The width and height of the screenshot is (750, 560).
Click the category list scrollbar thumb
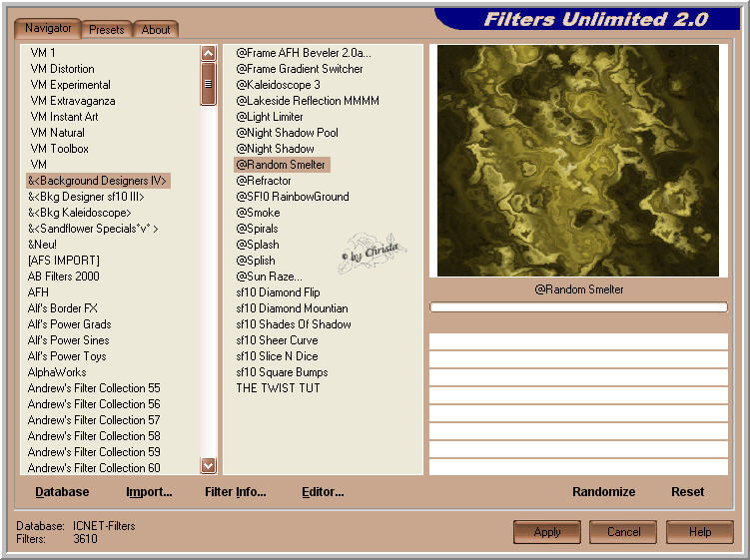point(208,84)
